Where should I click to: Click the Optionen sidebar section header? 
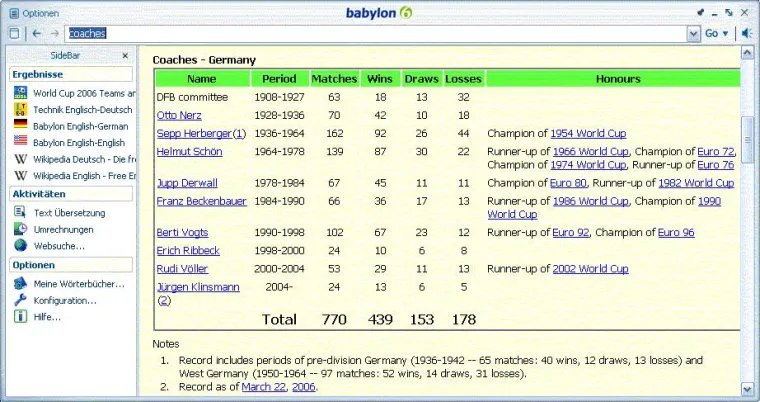point(71,265)
